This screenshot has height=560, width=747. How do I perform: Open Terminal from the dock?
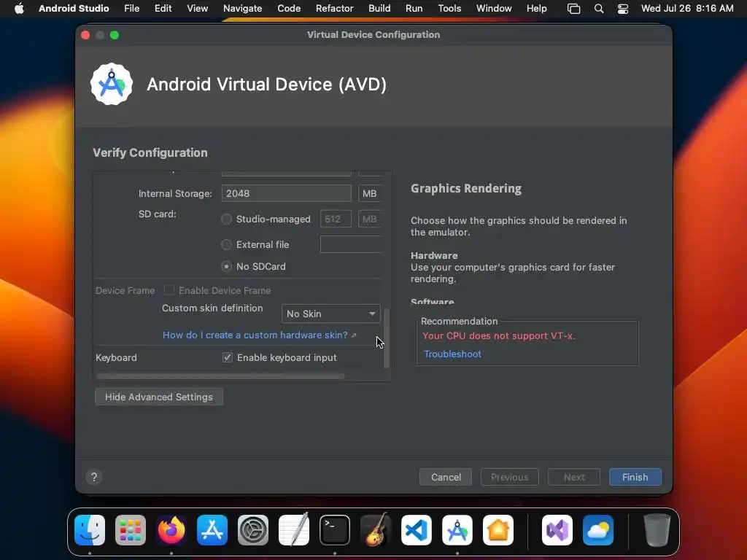click(334, 530)
